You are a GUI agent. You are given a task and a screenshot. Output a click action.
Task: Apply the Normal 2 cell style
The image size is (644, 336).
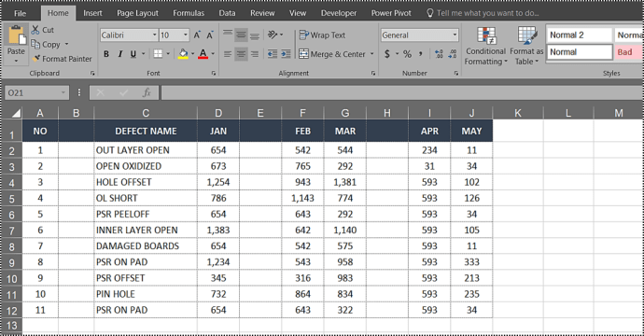580,35
